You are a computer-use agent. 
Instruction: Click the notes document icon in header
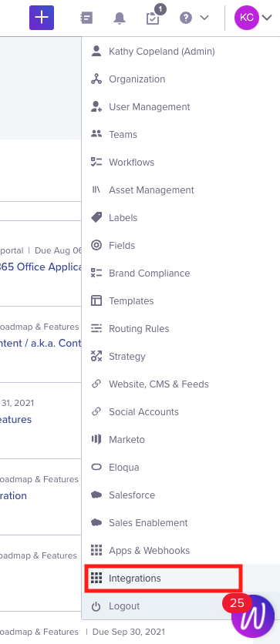click(86, 18)
